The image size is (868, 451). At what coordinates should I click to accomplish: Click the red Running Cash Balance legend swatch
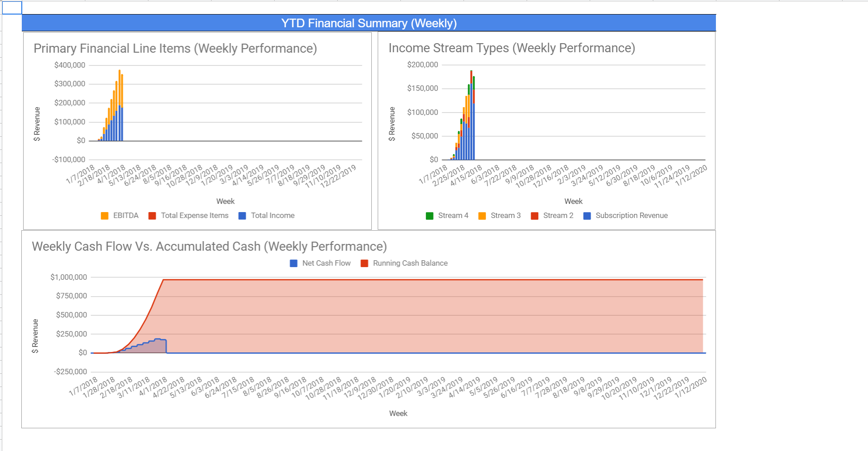click(x=364, y=263)
